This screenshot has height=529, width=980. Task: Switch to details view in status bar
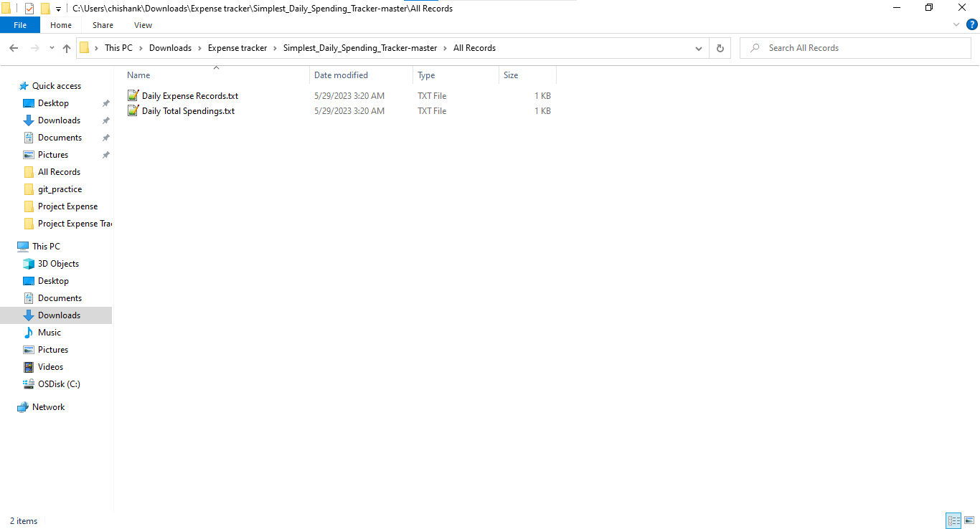[x=953, y=520]
